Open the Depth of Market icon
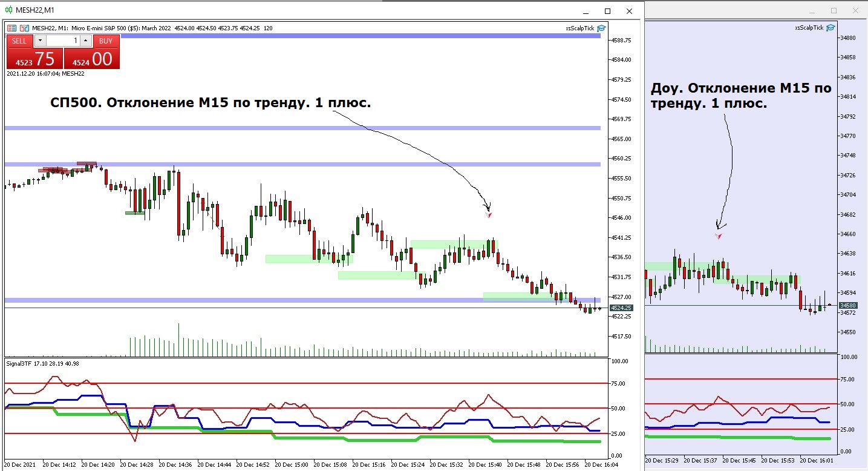Screen dimensions: 868x471 [24, 28]
